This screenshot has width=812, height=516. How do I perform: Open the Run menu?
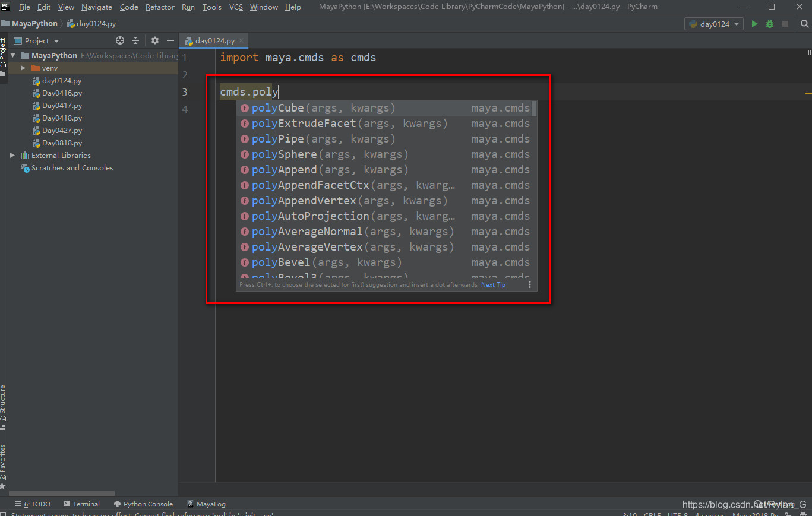pos(188,7)
